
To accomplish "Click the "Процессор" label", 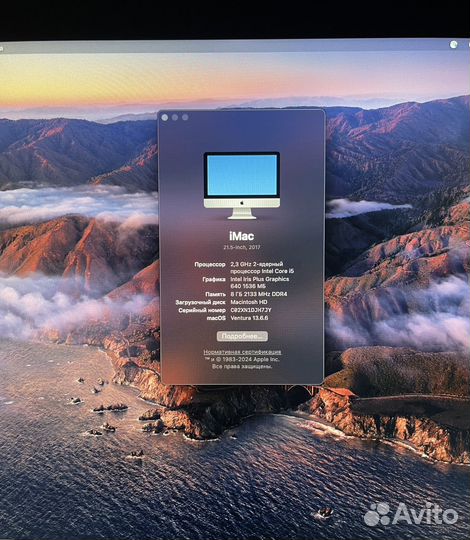I will (x=210, y=264).
